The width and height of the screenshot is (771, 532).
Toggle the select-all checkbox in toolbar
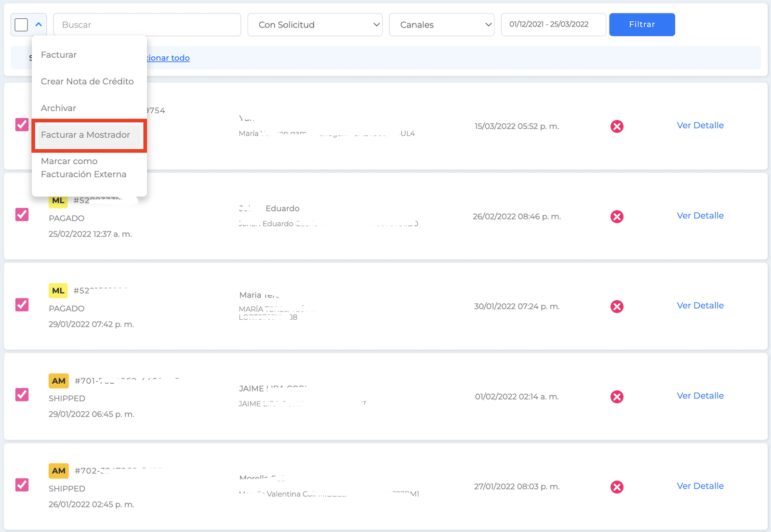[x=21, y=25]
